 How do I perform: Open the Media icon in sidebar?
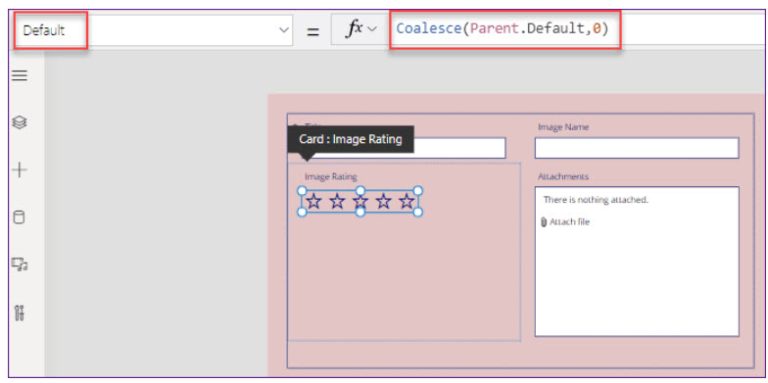(x=20, y=264)
